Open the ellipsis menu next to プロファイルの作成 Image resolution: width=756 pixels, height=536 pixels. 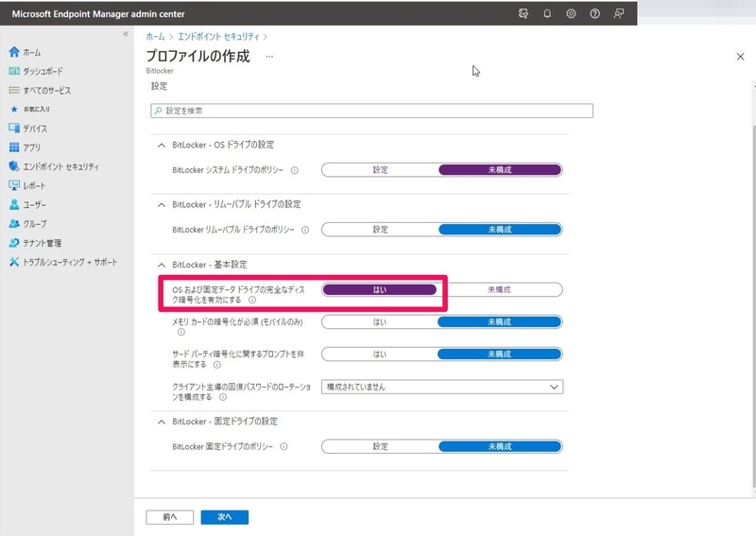(x=269, y=57)
